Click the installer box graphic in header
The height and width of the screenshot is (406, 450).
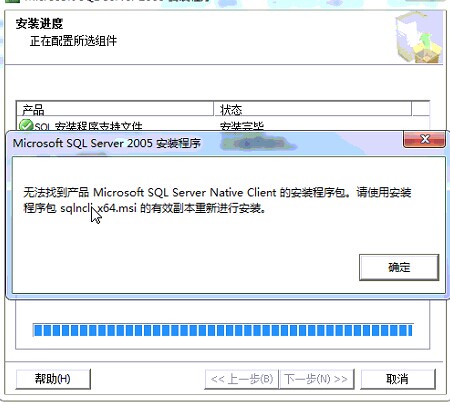[x=419, y=37]
